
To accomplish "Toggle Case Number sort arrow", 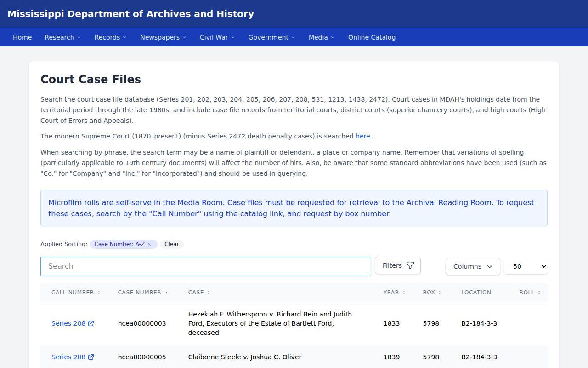I will pyautogui.click(x=166, y=293).
